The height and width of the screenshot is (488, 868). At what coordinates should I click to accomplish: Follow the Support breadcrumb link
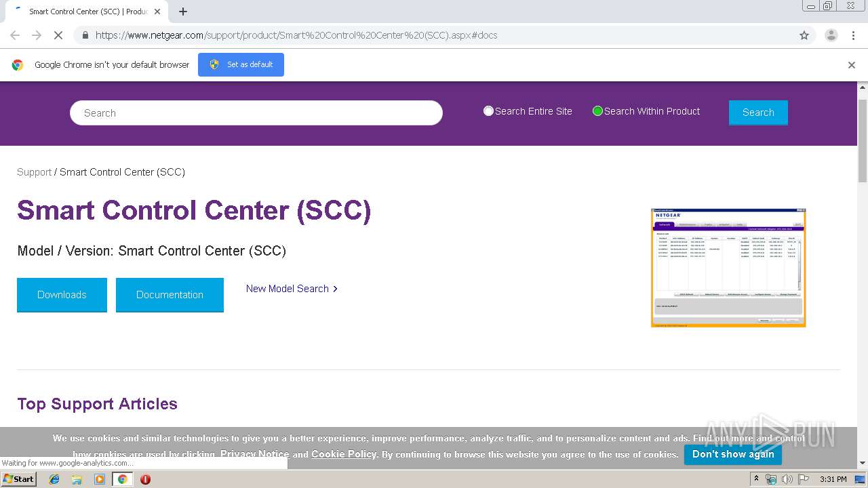click(34, 172)
